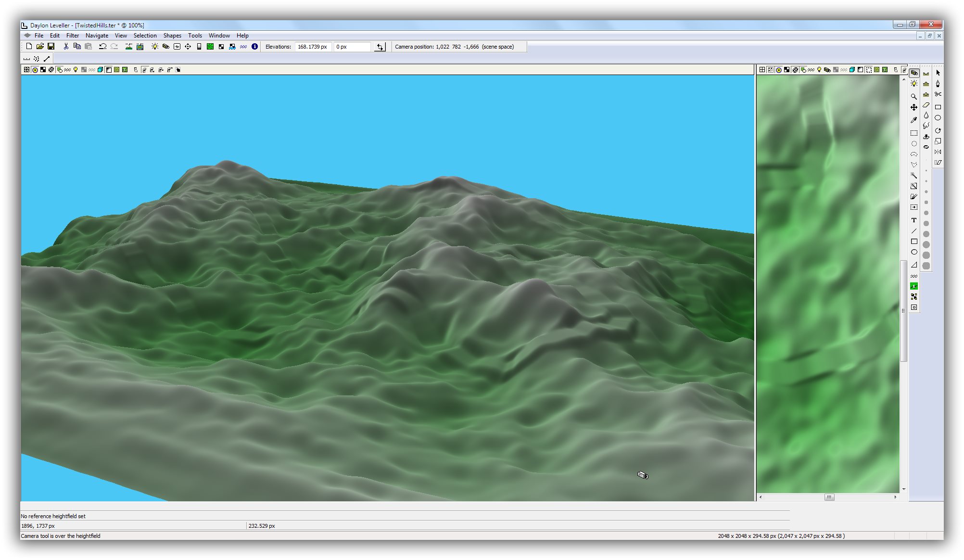Toggle the grid display in map view toolbar
Image resolution: width=964 pixels, height=560 pixels.
(762, 70)
